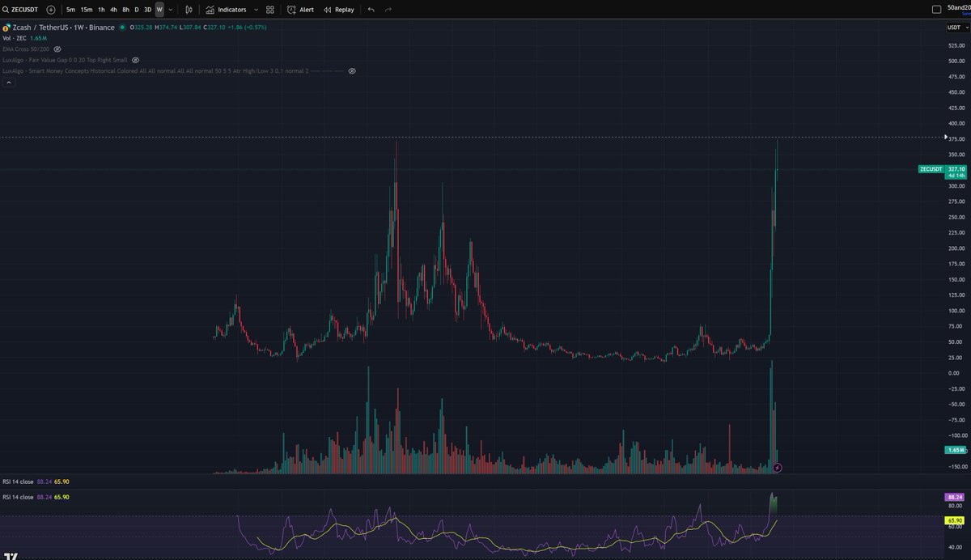This screenshot has width=971, height=560.
Task: Click the 88.24 RSI value label on the scale
Action: pyautogui.click(x=955, y=497)
